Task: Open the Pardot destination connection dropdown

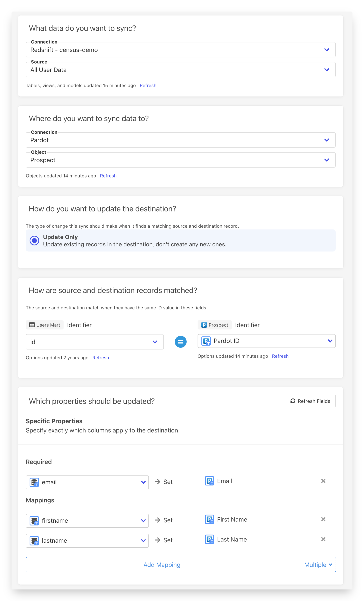Action: (x=180, y=140)
